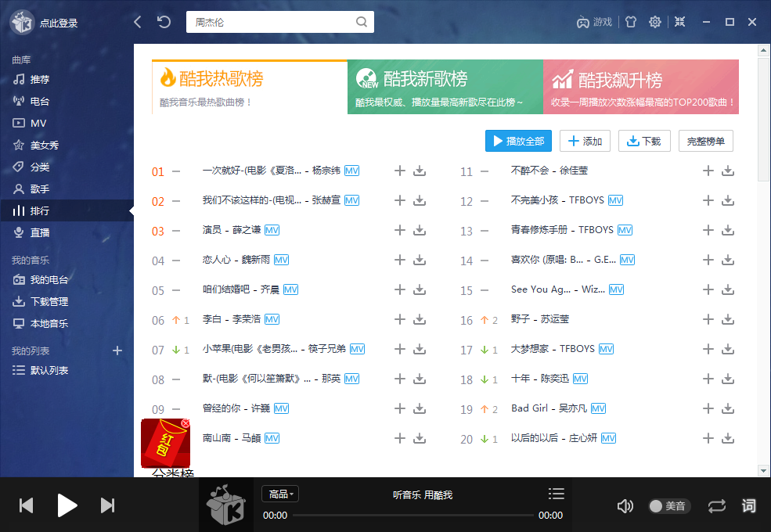Open the skin (shirt) icon
The image size is (771, 532).
click(630, 22)
